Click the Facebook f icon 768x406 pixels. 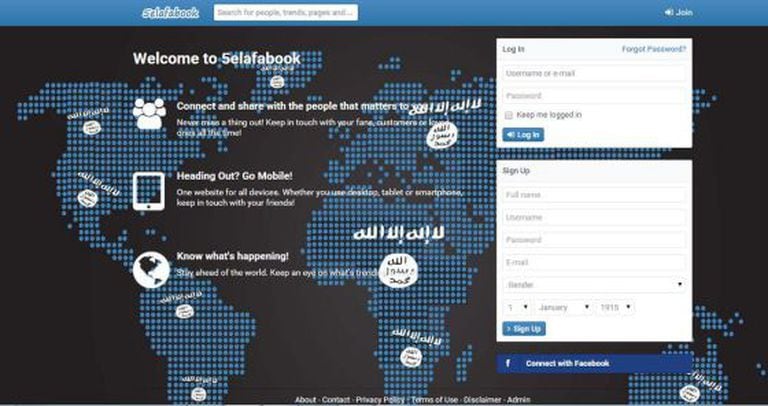point(508,363)
